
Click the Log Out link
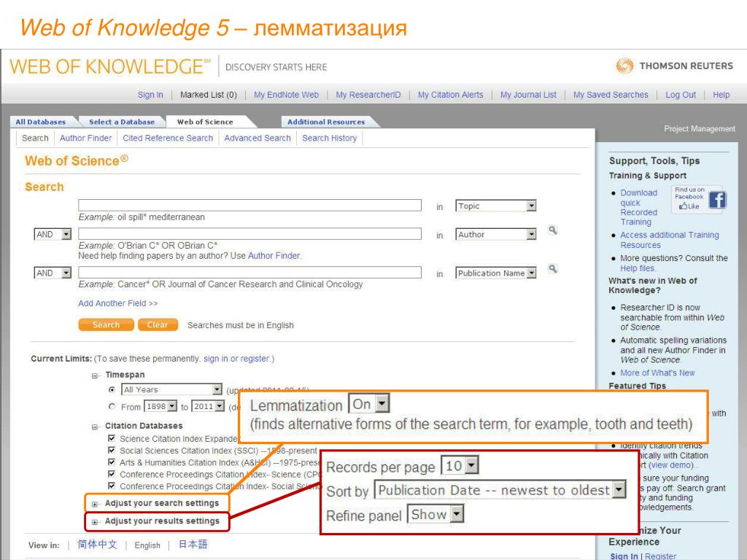(681, 95)
